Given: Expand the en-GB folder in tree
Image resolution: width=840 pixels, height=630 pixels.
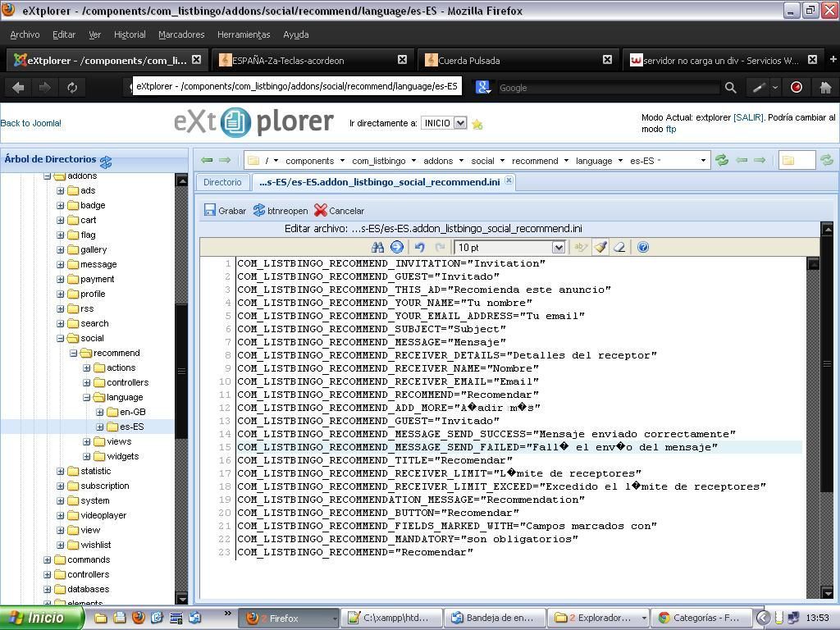Looking at the screenshot, I should 99,412.
